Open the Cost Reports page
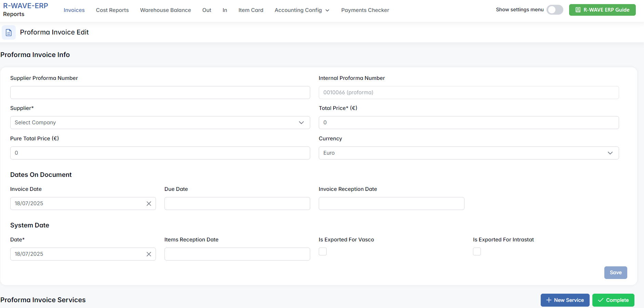The image size is (644, 308). pyautogui.click(x=112, y=10)
